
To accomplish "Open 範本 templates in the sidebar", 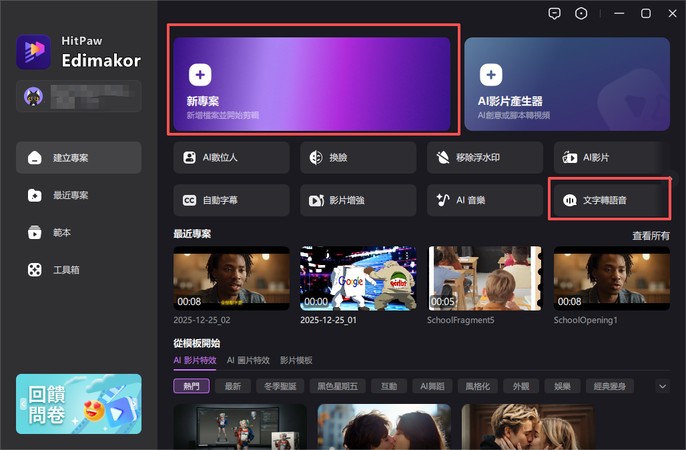I will pyautogui.click(x=79, y=232).
